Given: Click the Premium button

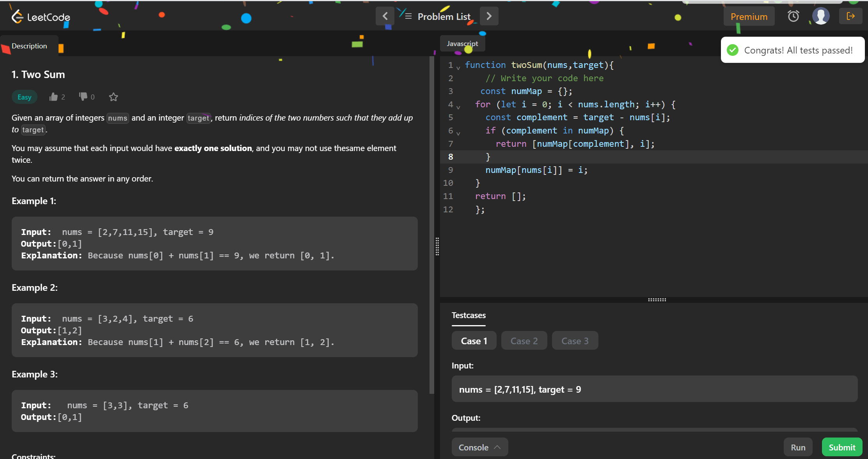Looking at the screenshot, I should pyautogui.click(x=749, y=17).
